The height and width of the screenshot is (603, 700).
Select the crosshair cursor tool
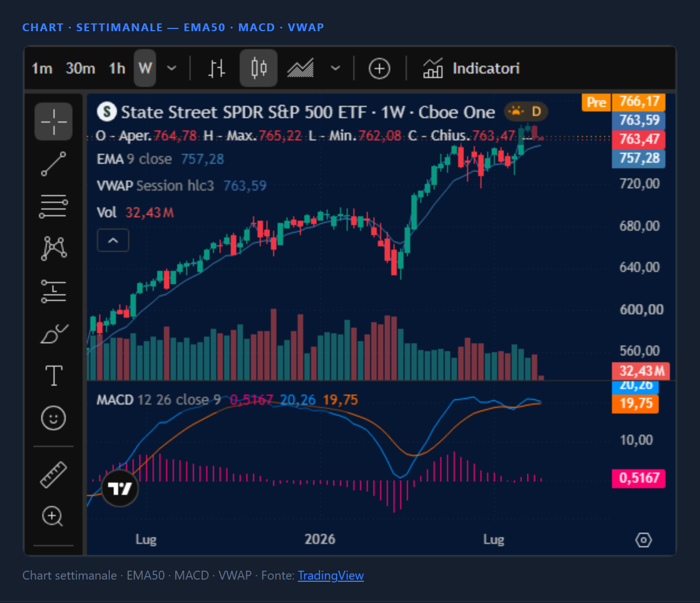tap(54, 121)
